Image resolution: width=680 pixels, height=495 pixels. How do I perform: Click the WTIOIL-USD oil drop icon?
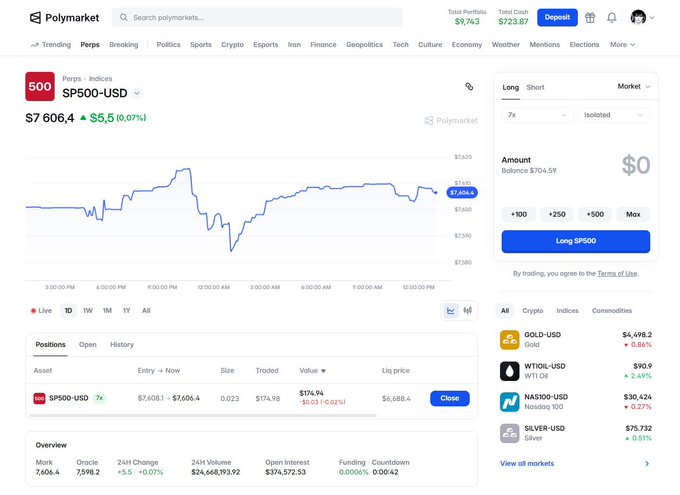coord(509,371)
